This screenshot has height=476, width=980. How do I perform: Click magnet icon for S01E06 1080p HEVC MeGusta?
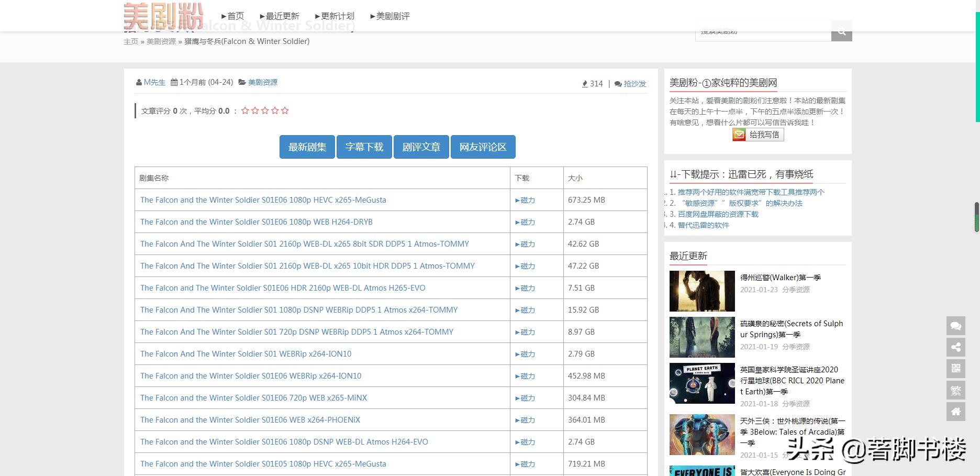[525, 200]
